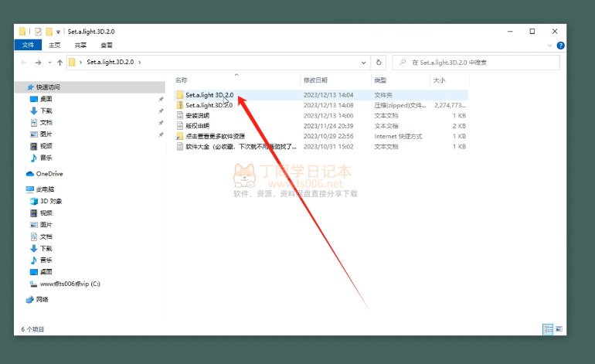Viewport: 595px width, 364px height.
Task: Click the search box for Set.a.light.3D.2.0
Action: [476, 63]
